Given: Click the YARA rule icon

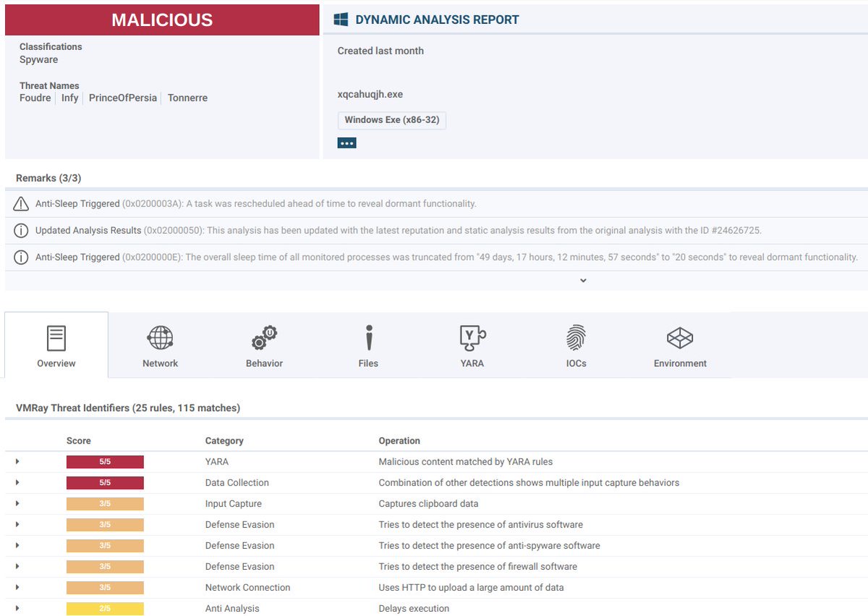Looking at the screenshot, I should tap(473, 337).
